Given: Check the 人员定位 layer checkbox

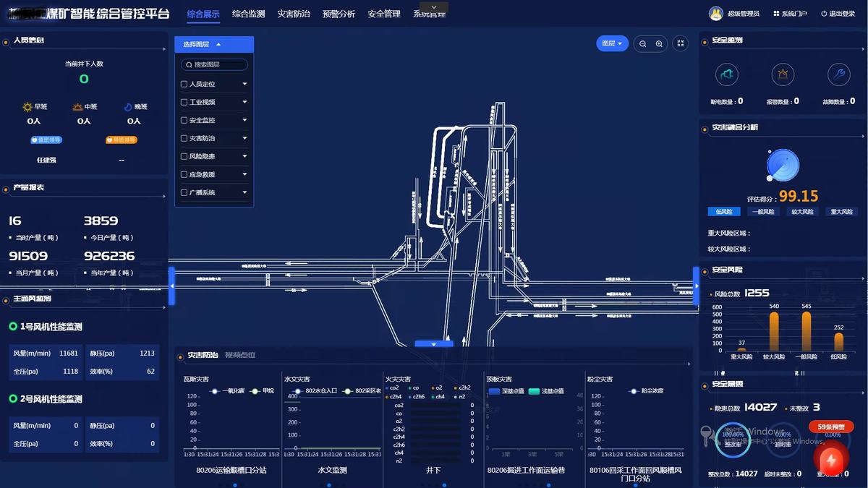Looking at the screenshot, I should [x=184, y=84].
